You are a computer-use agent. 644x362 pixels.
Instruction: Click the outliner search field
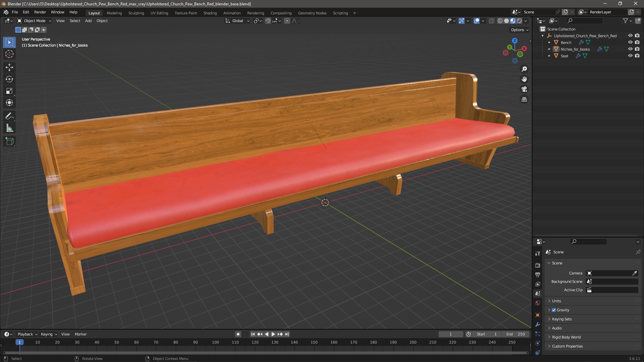pyautogui.click(x=584, y=21)
